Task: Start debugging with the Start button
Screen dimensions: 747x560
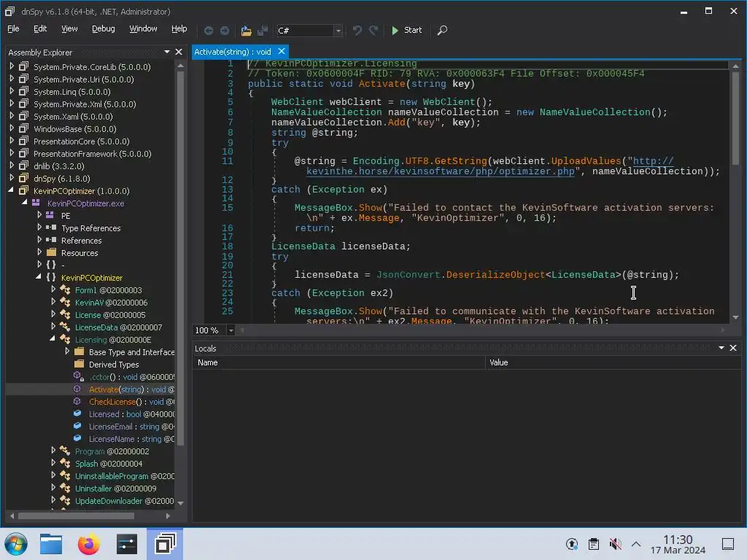Action: pyautogui.click(x=406, y=30)
